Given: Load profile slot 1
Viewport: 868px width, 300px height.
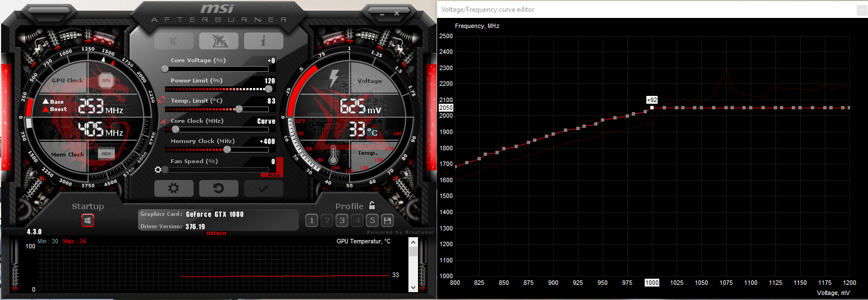Looking at the screenshot, I should tap(311, 220).
